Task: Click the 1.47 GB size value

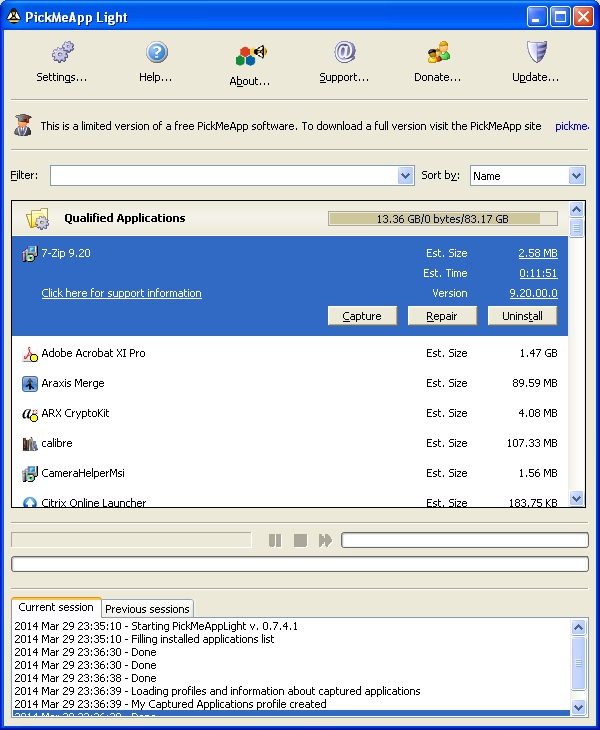Action: click(539, 353)
